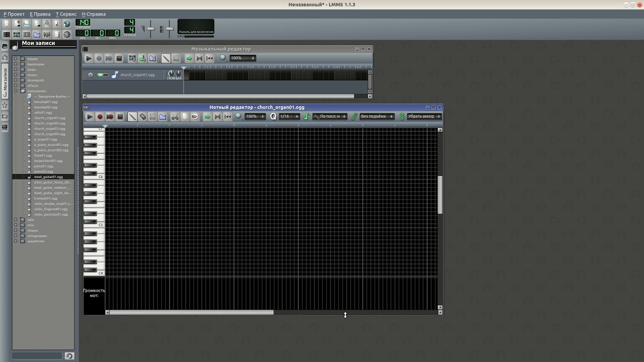Adjust master pitch slider
644x362 pixels.
pyautogui.click(x=170, y=29)
